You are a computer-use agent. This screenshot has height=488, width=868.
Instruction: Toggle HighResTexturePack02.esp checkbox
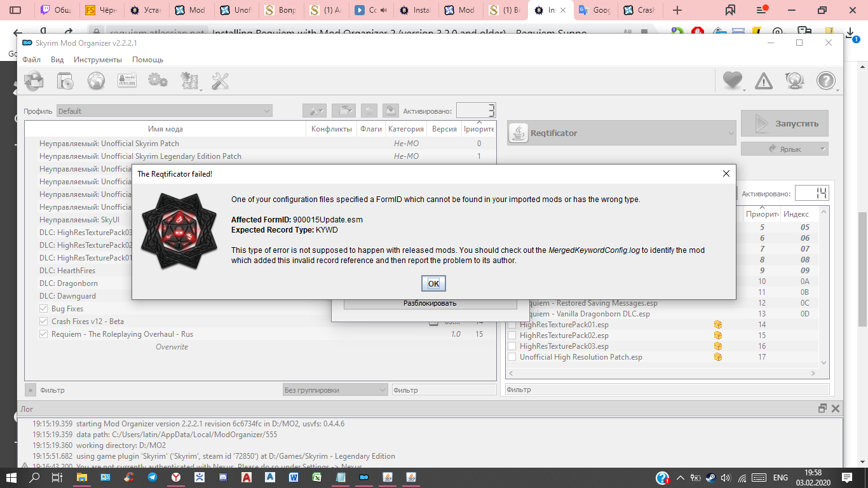pyautogui.click(x=512, y=335)
